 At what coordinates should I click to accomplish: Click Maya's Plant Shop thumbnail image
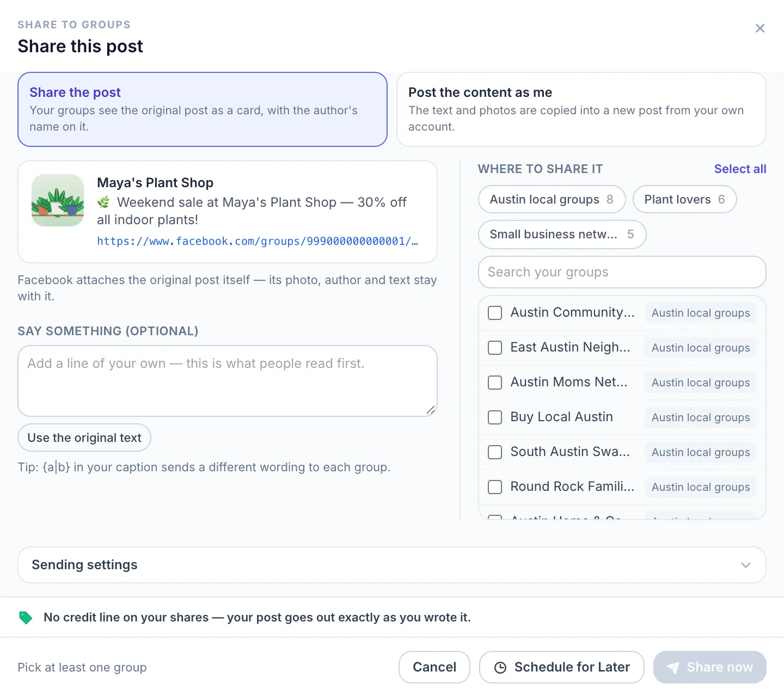pyautogui.click(x=58, y=200)
